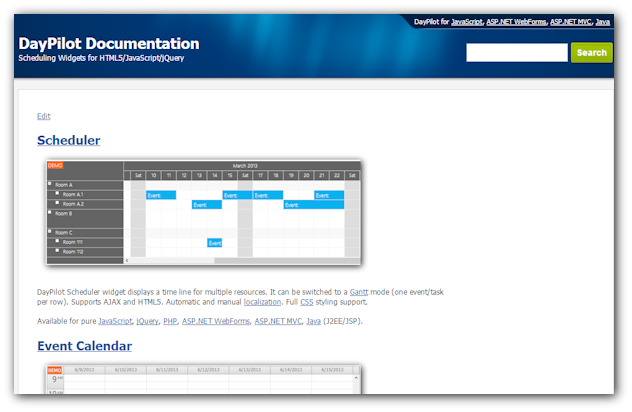Click the Event in the Room 111 row
Viewport: 632px width, 412px height.
tap(214, 243)
